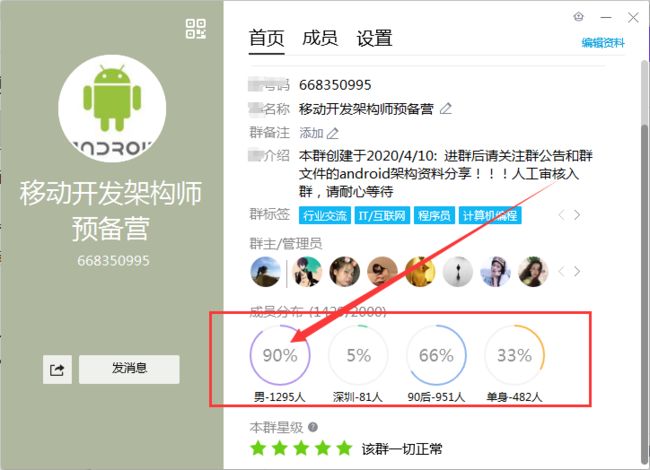This screenshot has height=470, width=650.
Task: Open the group QR code icon
Action: [x=196, y=29]
